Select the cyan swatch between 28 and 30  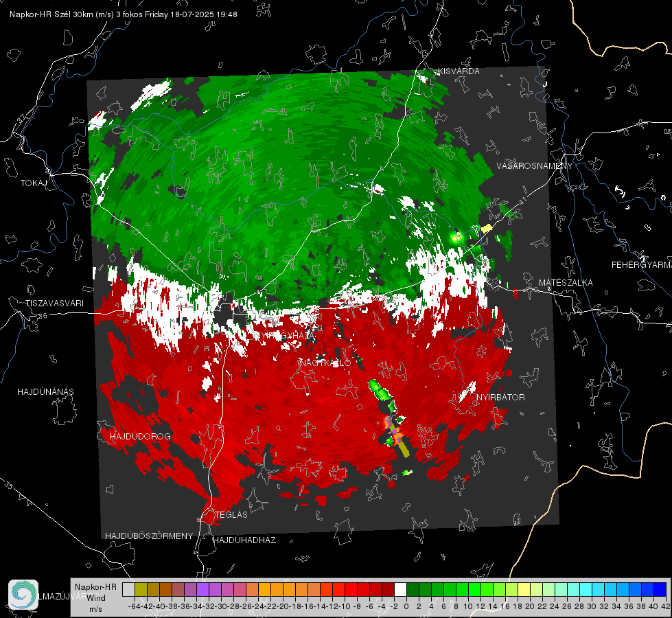(586, 590)
